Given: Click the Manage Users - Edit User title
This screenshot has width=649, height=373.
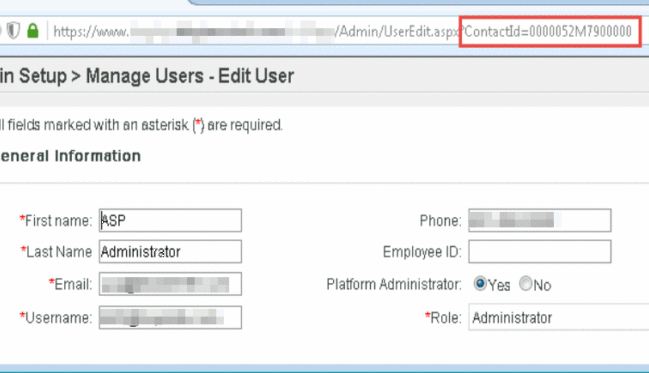Looking at the screenshot, I should (190, 76).
